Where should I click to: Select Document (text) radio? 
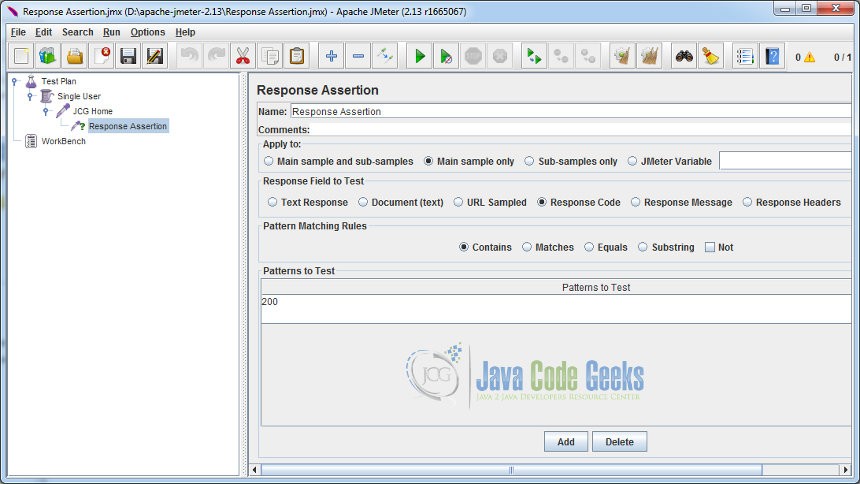coord(363,202)
